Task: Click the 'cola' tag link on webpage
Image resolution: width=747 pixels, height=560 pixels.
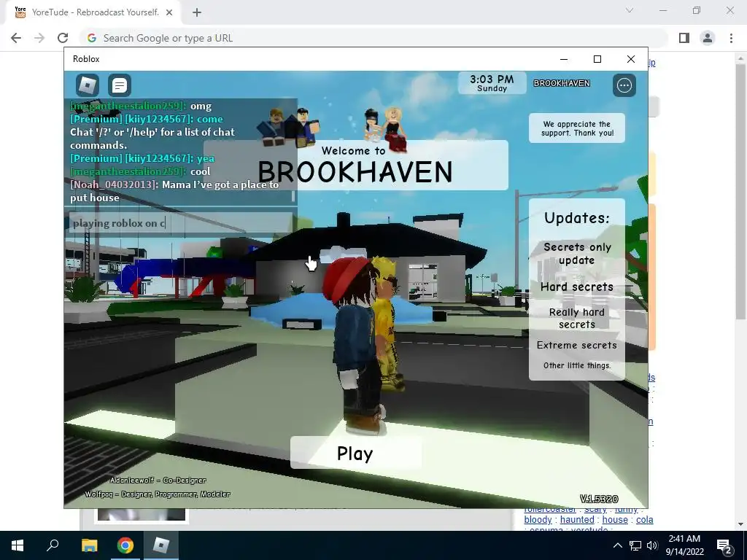Action: coord(645,519)
